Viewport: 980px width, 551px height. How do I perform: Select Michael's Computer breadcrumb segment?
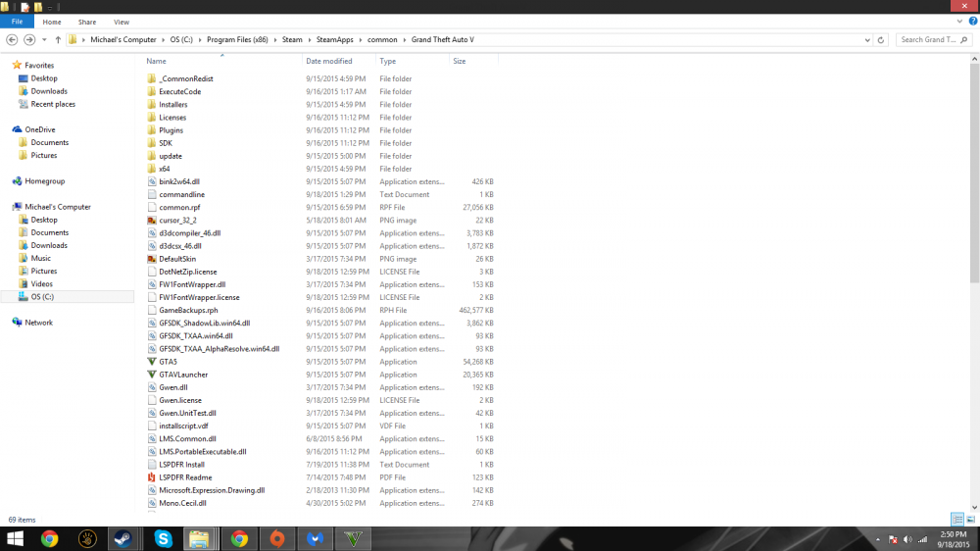(123, 39)
